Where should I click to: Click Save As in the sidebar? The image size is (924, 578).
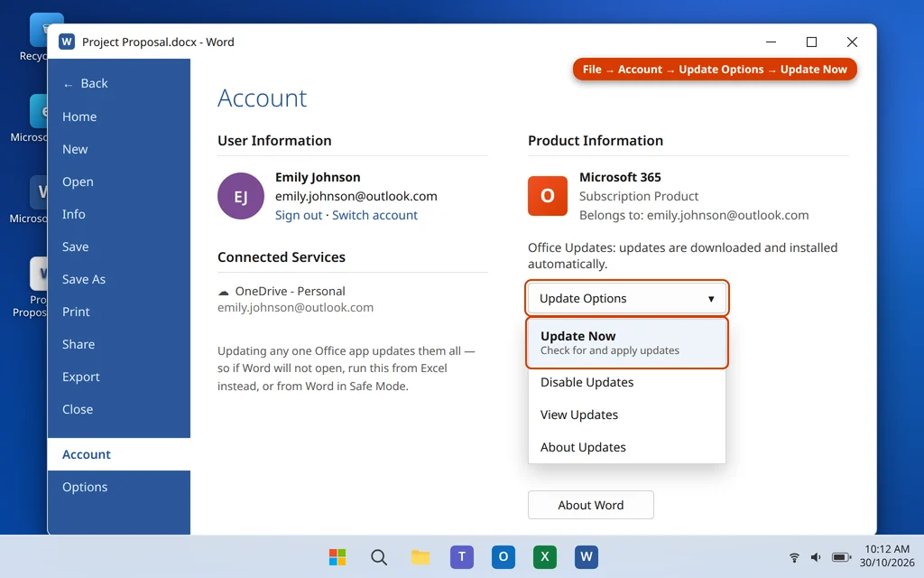(118, 279)
